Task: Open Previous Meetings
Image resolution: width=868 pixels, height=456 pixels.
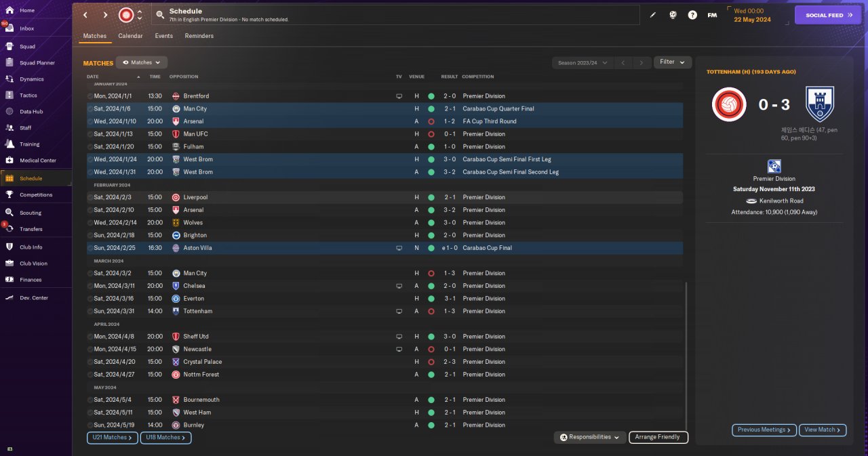Action: pyautogui.click(x=764, y=430)
